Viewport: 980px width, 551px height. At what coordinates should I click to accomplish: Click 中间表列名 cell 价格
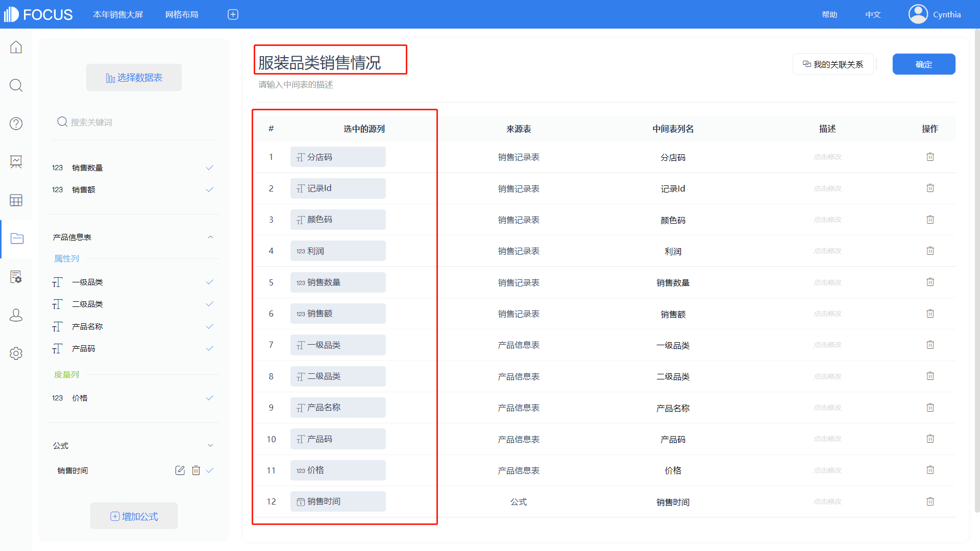click(x=673, y=470)
